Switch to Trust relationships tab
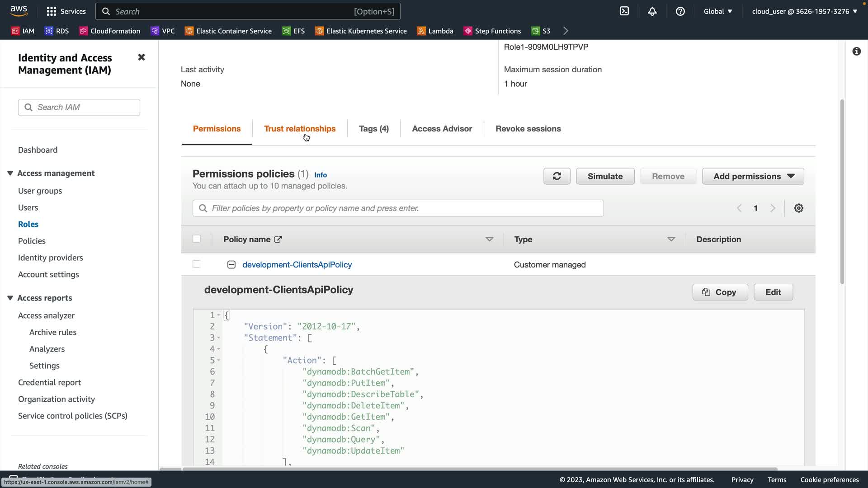868x488 pixels. pyautogui.click(x=299, y=129)
